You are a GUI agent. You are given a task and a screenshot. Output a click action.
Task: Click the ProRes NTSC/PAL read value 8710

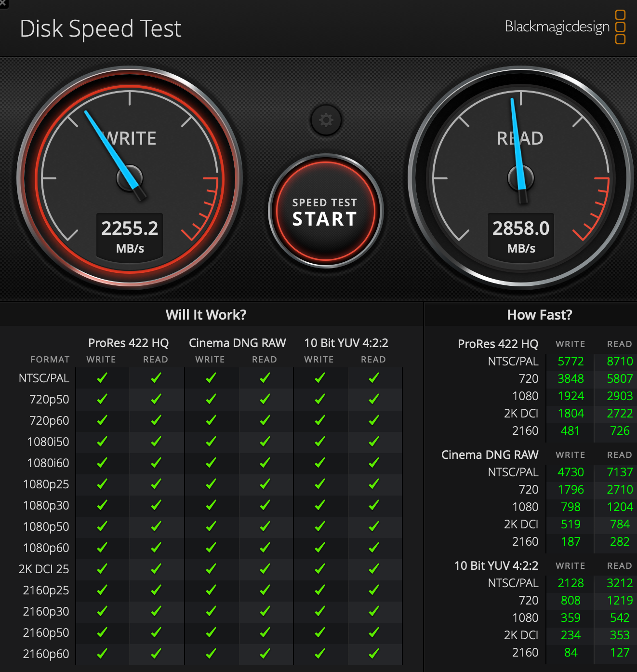click(x=620, y=361)
